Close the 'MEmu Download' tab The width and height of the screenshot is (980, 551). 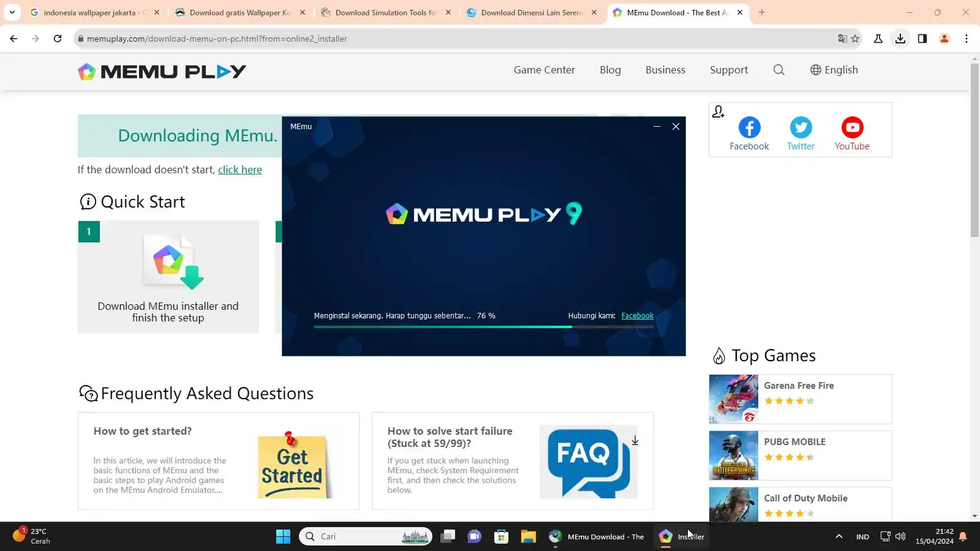[x=740, y=12]
